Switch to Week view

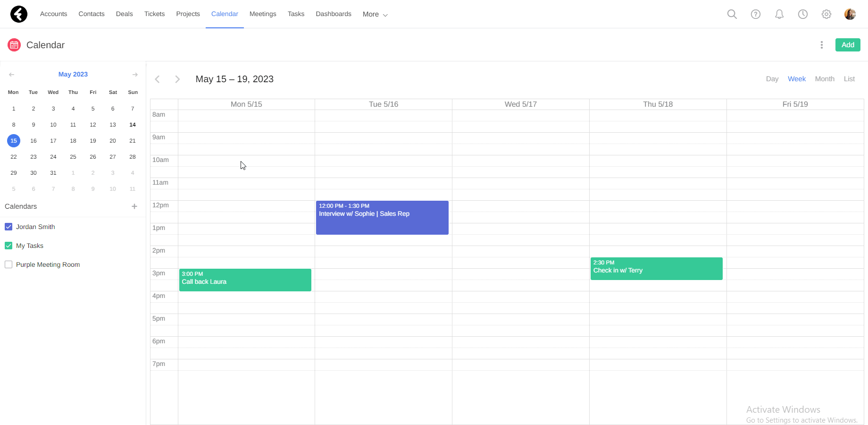point(797,79)
